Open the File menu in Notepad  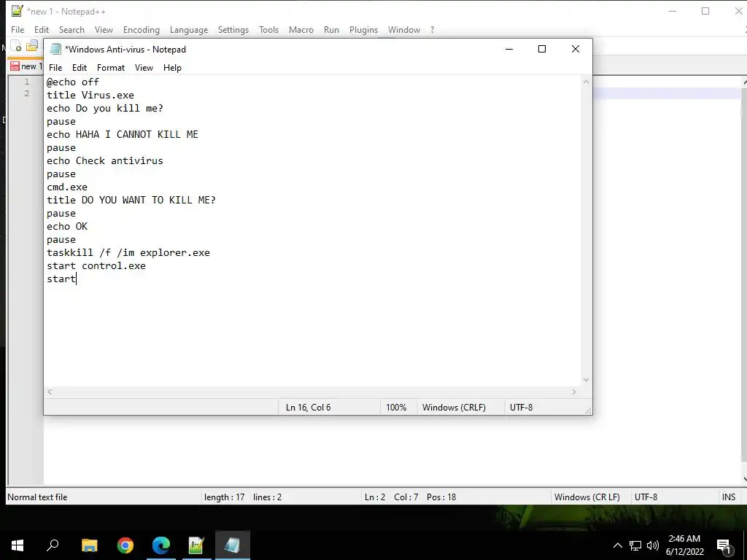point(55,68)
